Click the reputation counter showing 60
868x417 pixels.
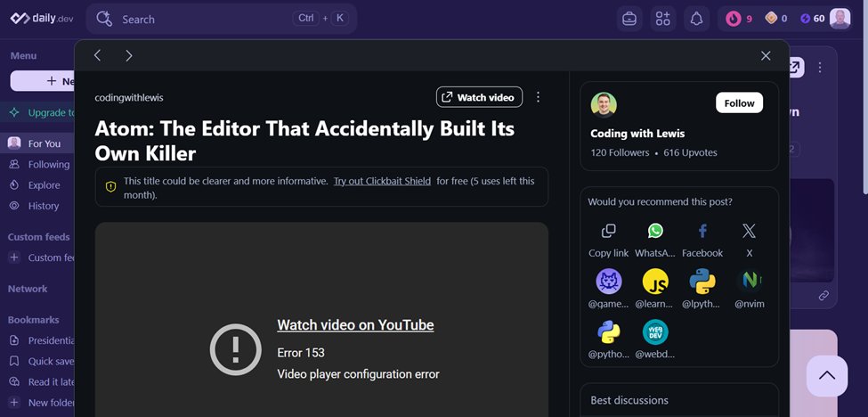pos(812,19)
